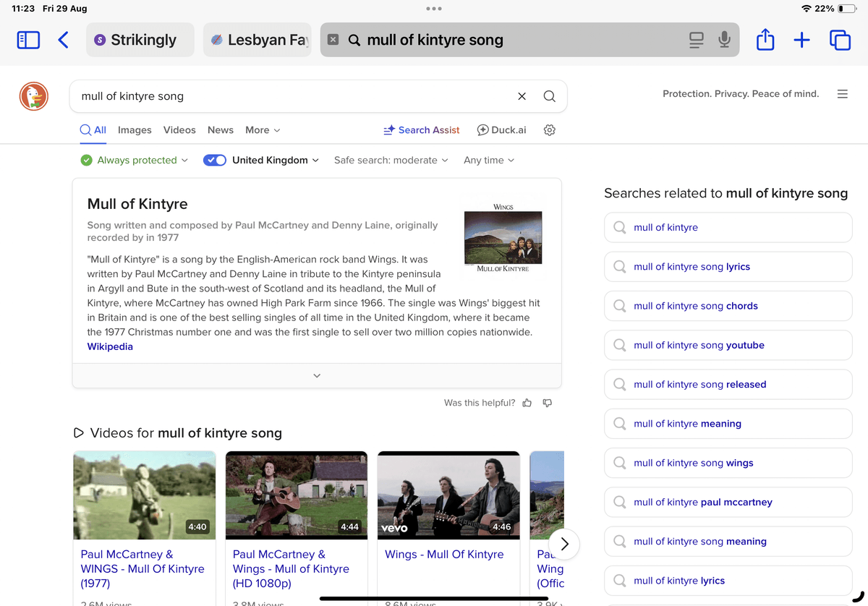The width and height of the screenshot is (868, 606).
Task: Tap the microphone icon in the address bar
Action: point(724,40)
